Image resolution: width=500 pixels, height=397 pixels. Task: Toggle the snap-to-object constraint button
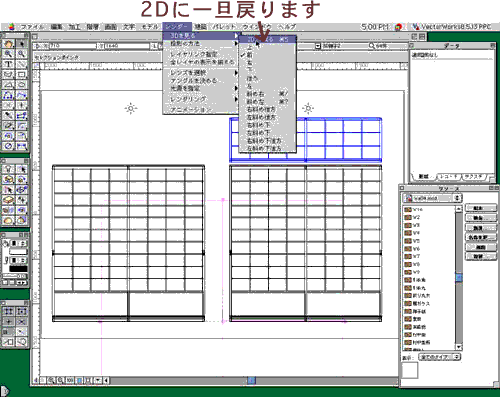pyautogui.click(x=22, y=311)
